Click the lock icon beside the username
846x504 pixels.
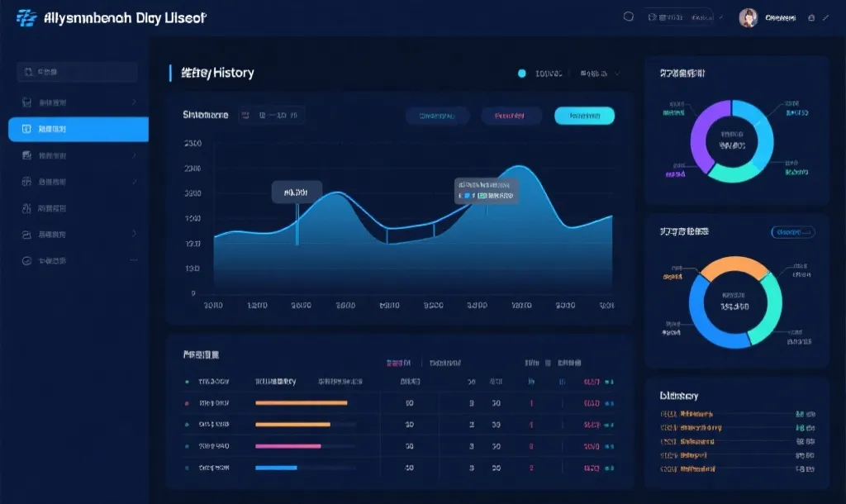(810, 17)
